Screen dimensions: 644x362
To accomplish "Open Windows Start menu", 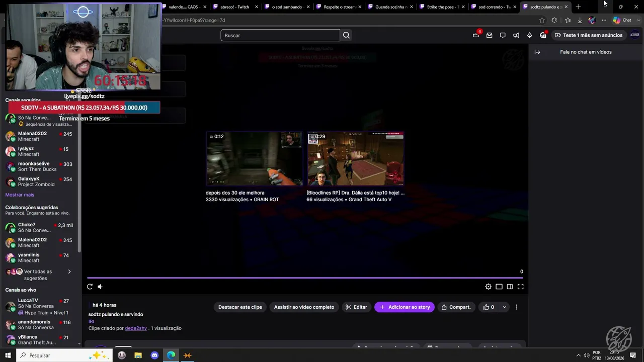I will (8, 355).
